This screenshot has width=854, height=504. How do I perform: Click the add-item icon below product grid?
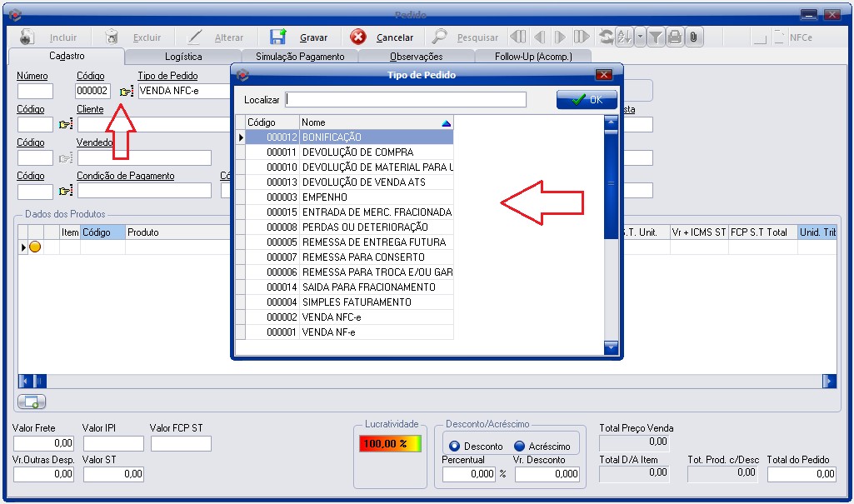point(32,402)
